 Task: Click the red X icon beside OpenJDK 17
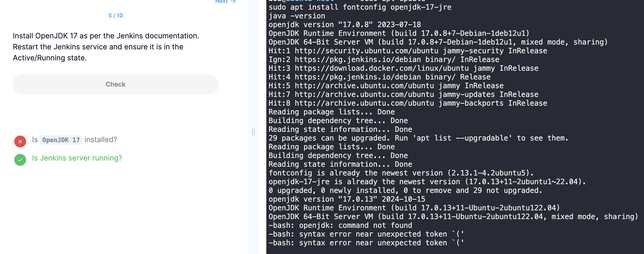pyautogui.click(x=20, y=141)
